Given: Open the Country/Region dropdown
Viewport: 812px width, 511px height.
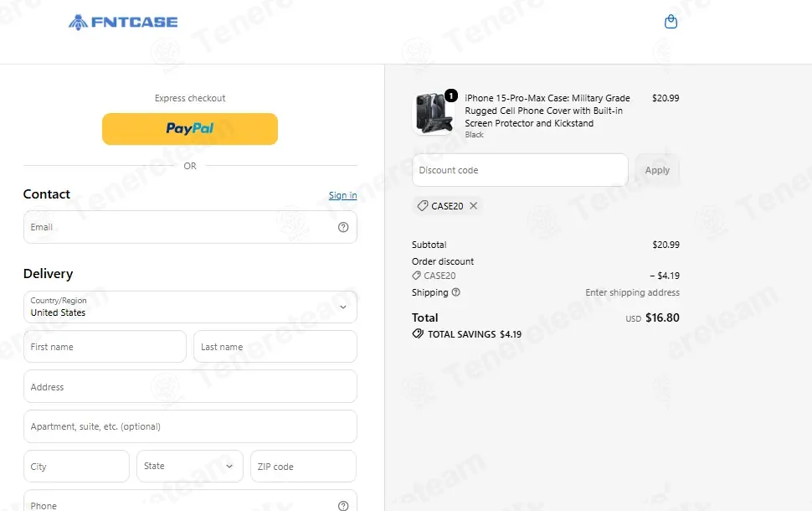Looking at the screenshot, I should pos(190,307).
